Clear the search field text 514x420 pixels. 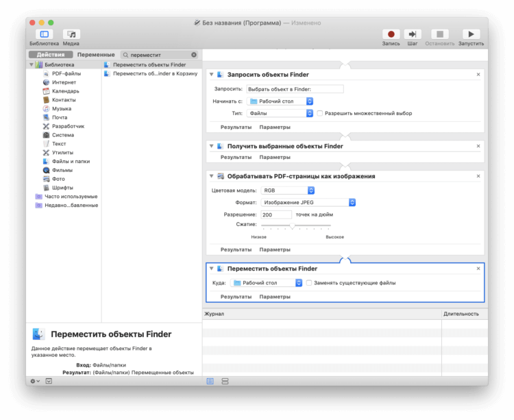194,55
